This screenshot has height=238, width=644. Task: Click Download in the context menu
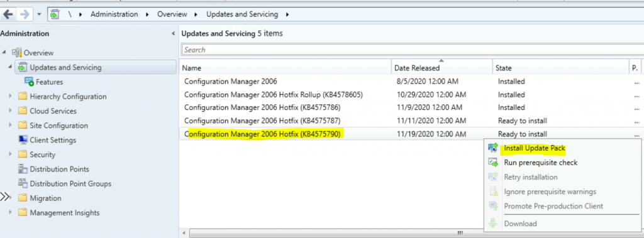(520, 224)
